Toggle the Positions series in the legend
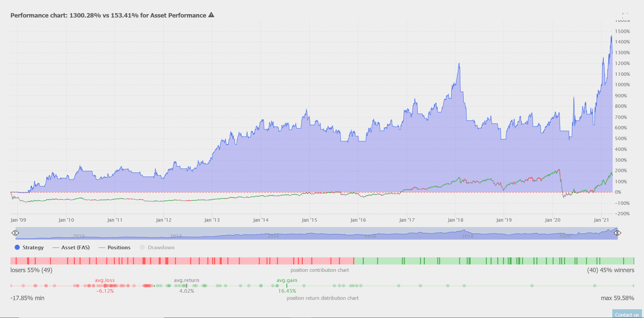 pos(119,248)
